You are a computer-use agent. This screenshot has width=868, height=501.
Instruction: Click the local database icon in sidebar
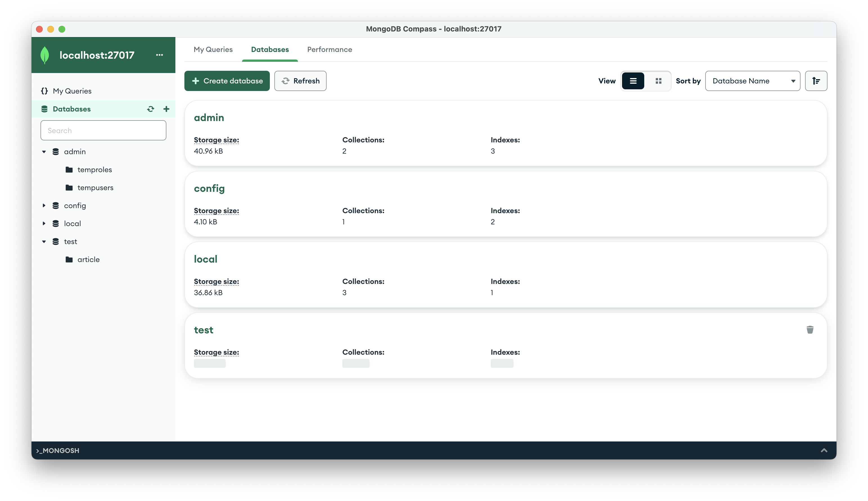[56, 224]
